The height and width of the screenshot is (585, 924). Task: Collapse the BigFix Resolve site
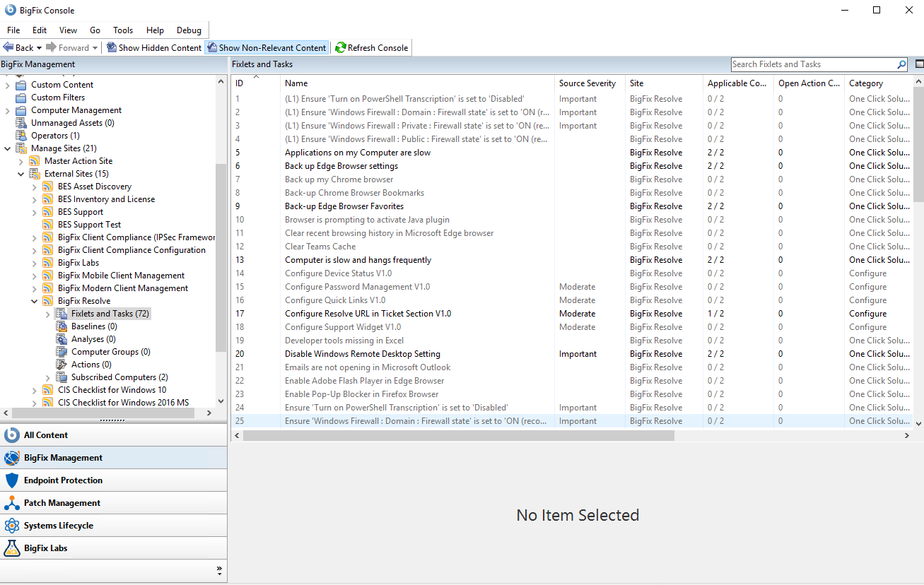click(x=35, y=301)
